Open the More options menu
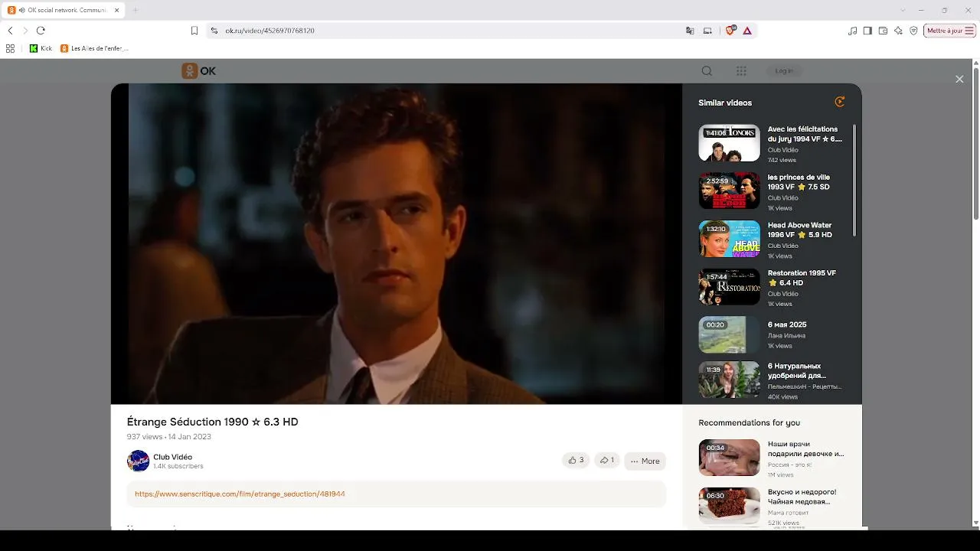The height and width of the screenshot is (551, 980). click(645, 461)
